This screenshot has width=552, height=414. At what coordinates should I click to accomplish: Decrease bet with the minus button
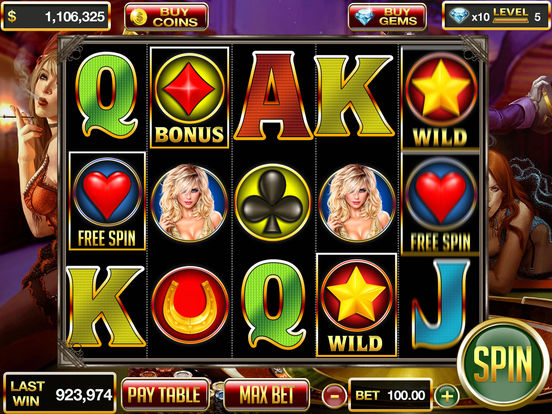(334, 396)
